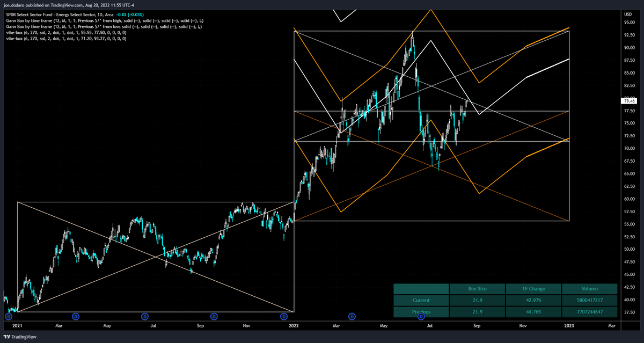Click the TradingView logo in the footer
Viewport: 644px width, 343px height.
pos(19,337)
